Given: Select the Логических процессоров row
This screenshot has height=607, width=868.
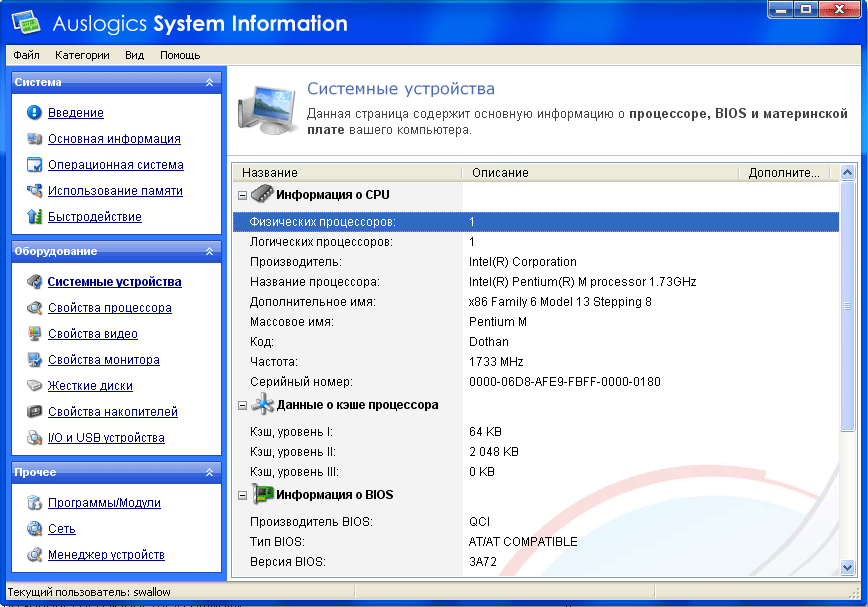Looking at the screenshot, I should coord(536,241).
